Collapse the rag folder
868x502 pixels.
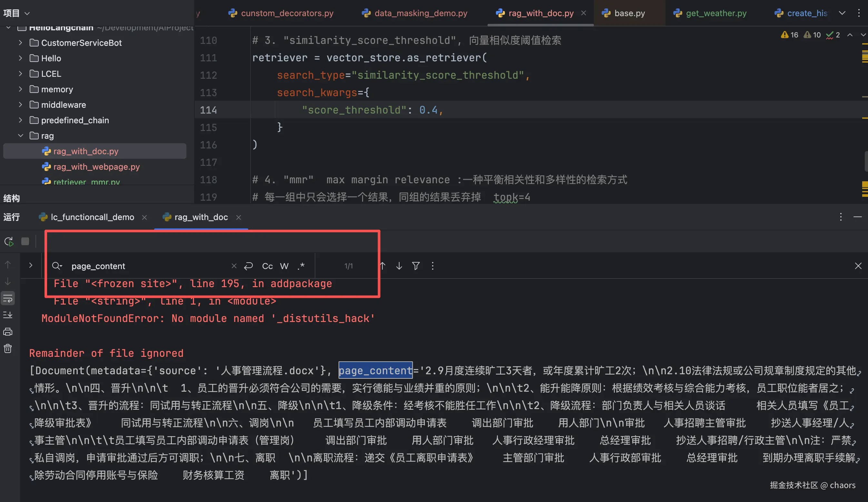(x=20, y=136)
